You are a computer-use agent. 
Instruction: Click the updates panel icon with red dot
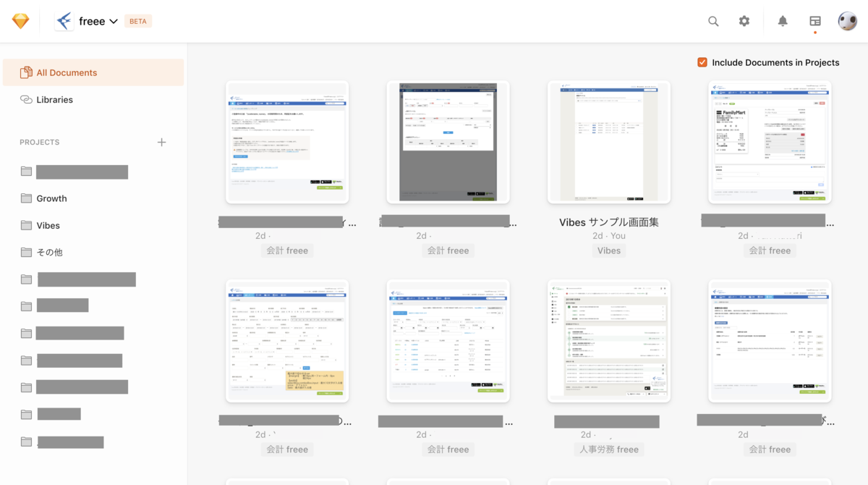coord(814,21)
